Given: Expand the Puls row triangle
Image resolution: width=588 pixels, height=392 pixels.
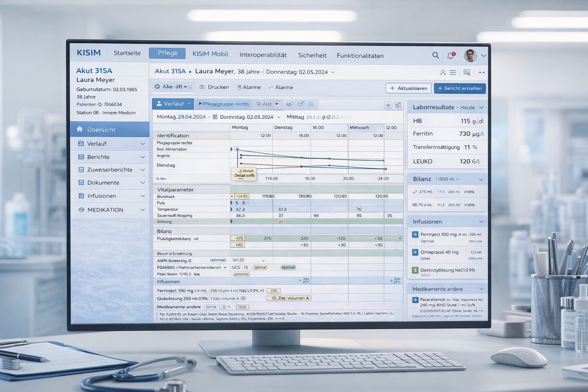Looking at the screenshot, I should click(231, 203).
